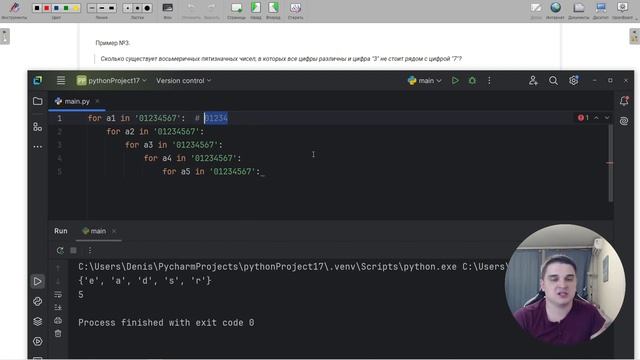
Task: Show more tool windows ellipsis in sidebar
Action: (38, 147)
